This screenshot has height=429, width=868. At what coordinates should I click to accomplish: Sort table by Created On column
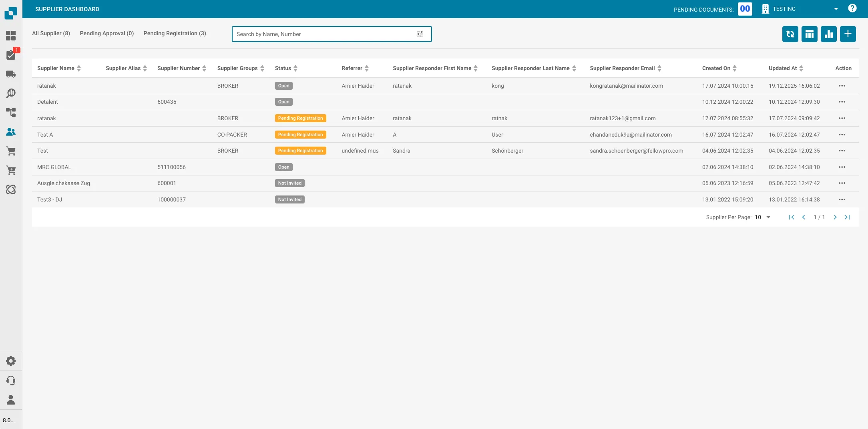[735, 68]
